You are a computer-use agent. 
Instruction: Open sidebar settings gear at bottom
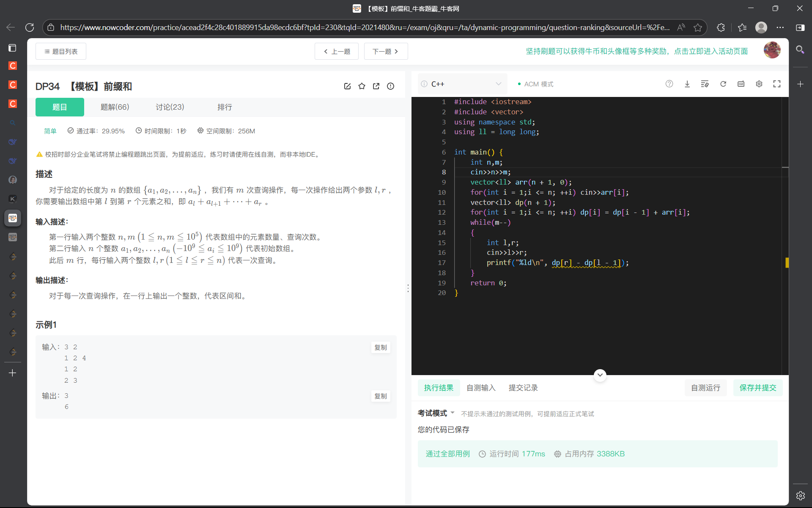tap(800, 495)
